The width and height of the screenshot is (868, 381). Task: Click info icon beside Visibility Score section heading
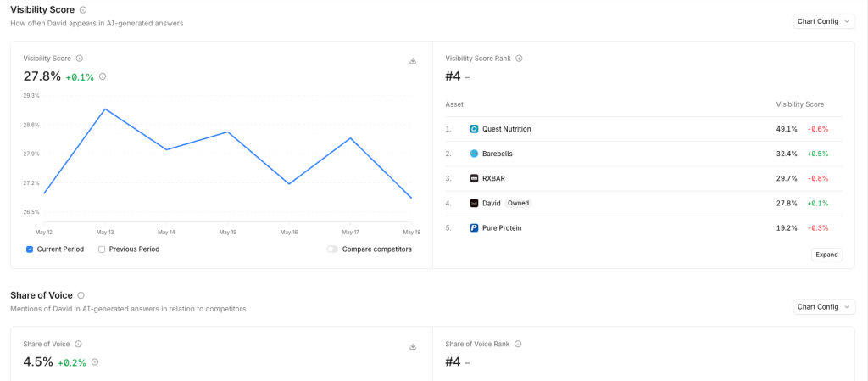click(83, 10)
